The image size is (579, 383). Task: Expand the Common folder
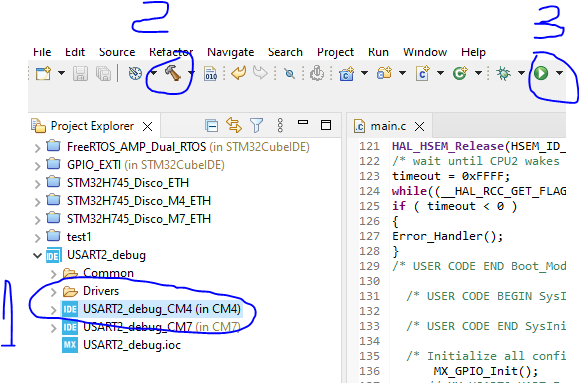click(x=54, y=274)
